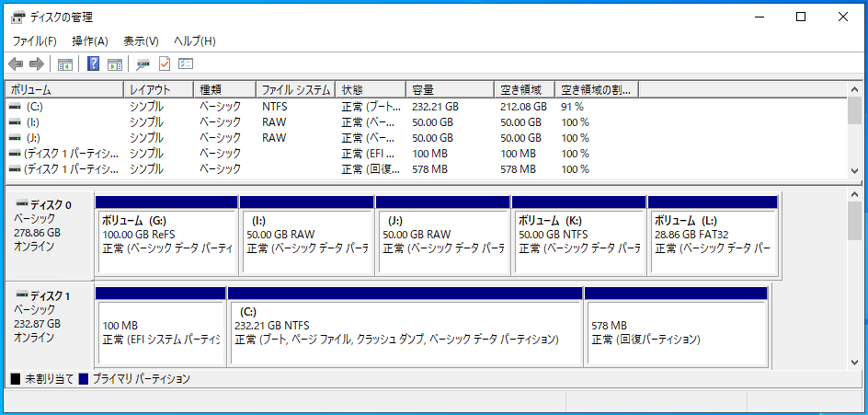
Task: Toggle the action pane toolbar icon
Action: click(x=115, y=63)
